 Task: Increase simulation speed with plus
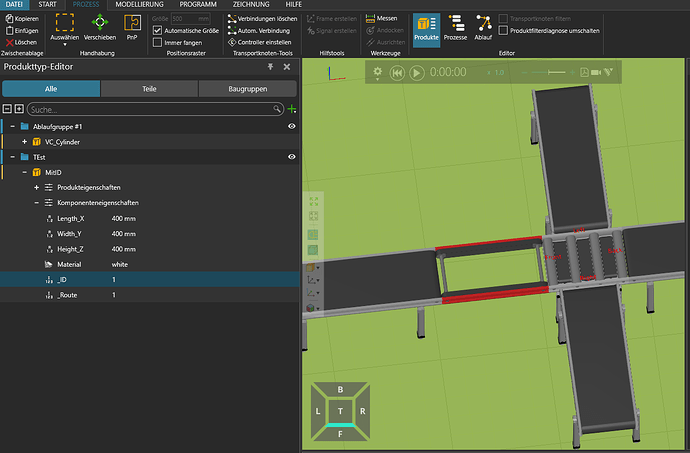(572, 72)
